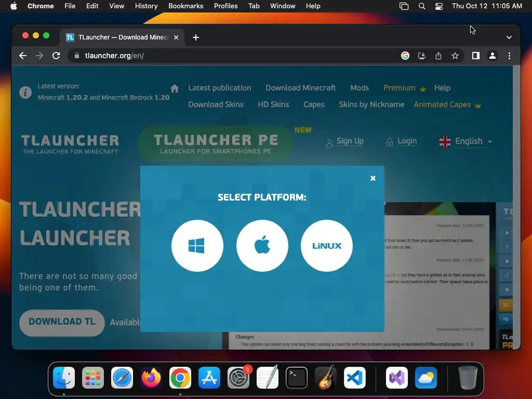Image resolution: width=532 pixels, height=399 pixels.
Task: Open the Premium page
Action: (x=404, y=88)
